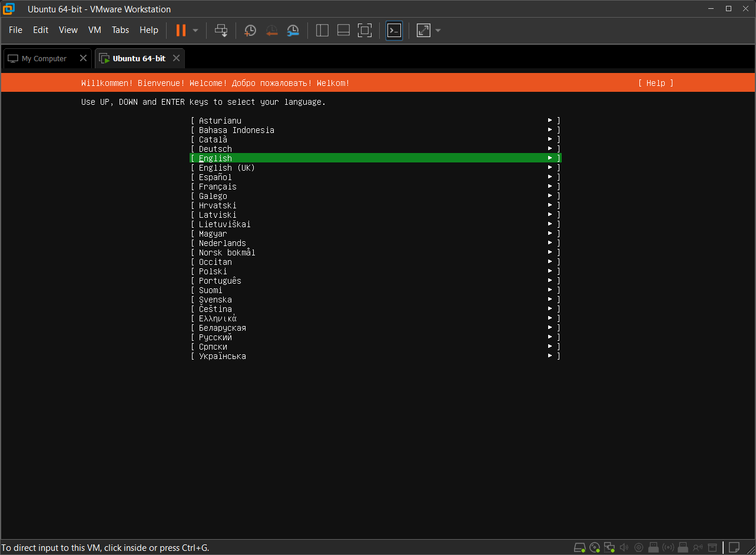Enter full screen mode icon
Screen dimensions: 756x555
pos(365,30)
